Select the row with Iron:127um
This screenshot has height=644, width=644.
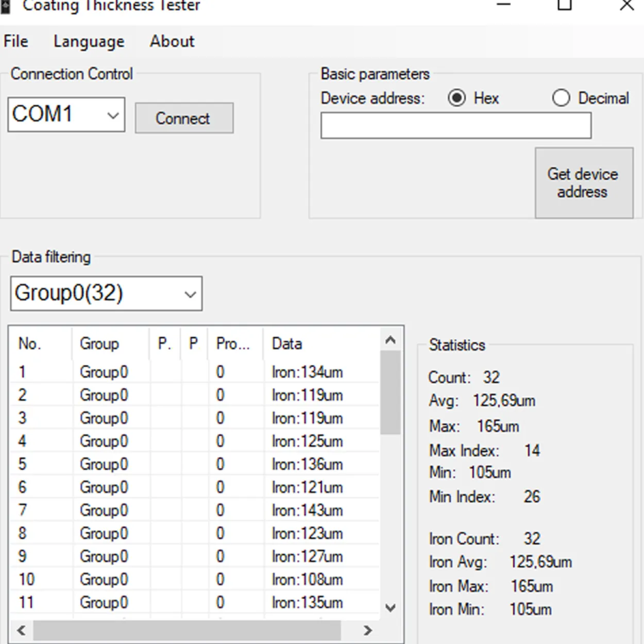[x=195, y=556]
